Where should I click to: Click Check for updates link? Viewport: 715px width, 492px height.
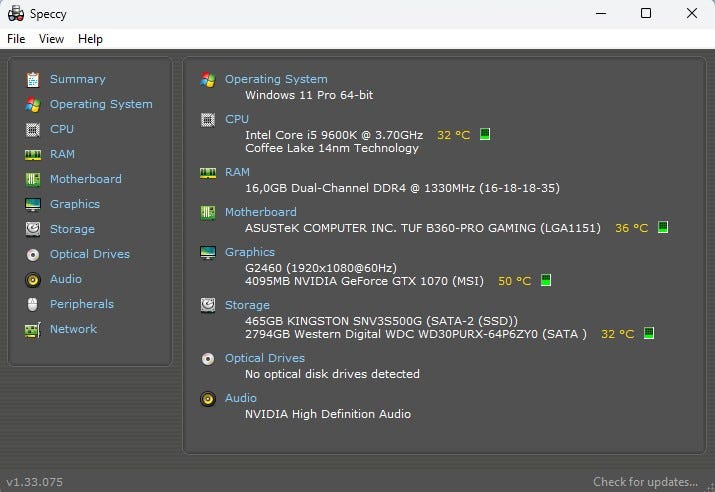[x=645, y=482]
